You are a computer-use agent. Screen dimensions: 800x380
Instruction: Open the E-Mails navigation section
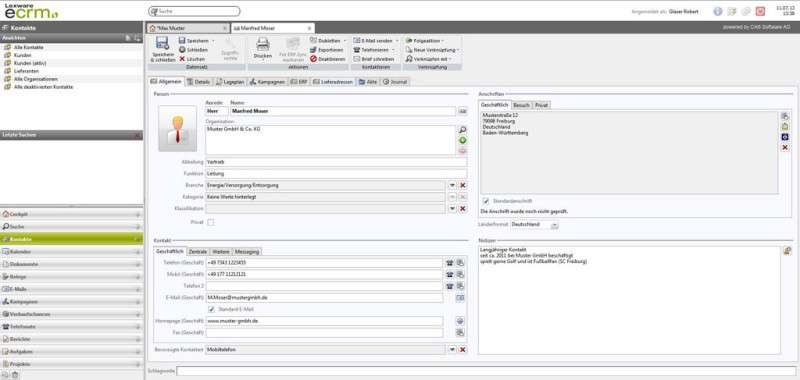click(71, 289)
